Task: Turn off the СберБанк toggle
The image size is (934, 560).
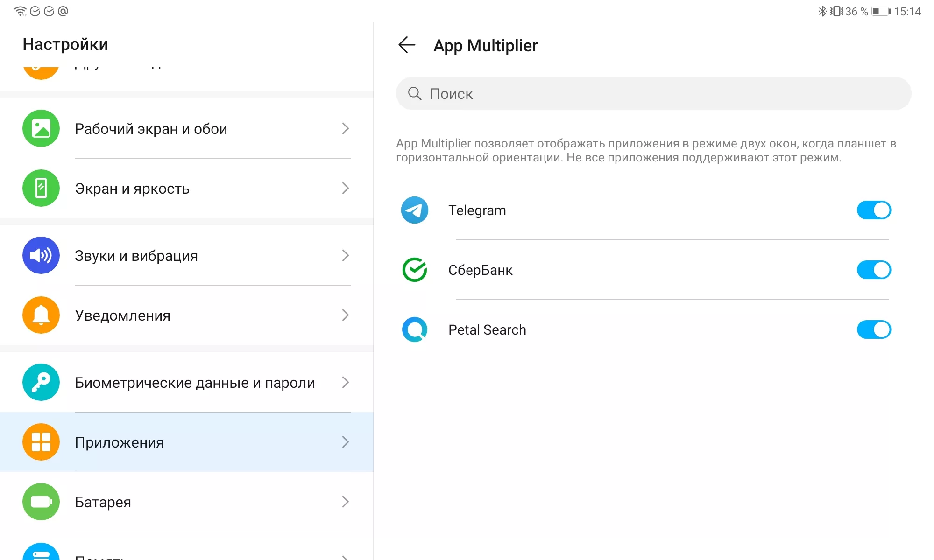Action: coord(874,270)
